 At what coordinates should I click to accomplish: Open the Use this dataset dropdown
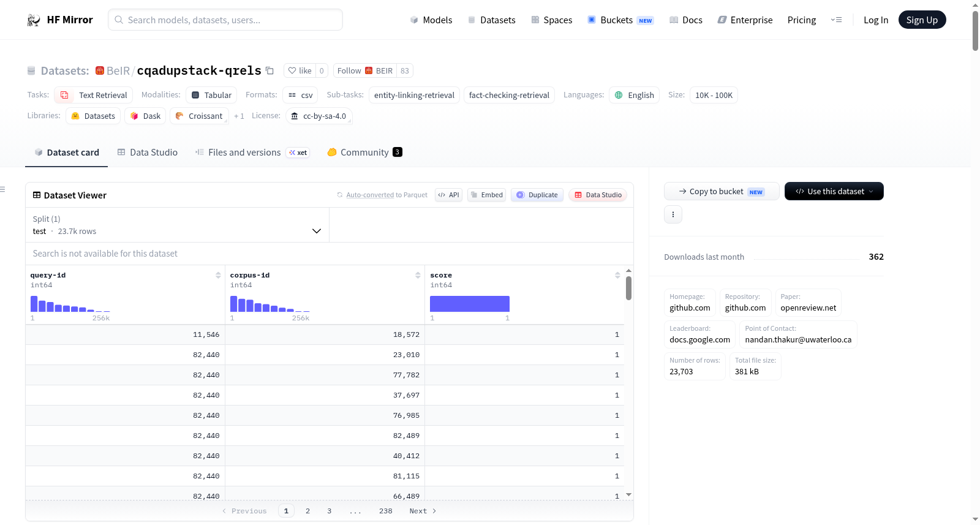(834, 191)
